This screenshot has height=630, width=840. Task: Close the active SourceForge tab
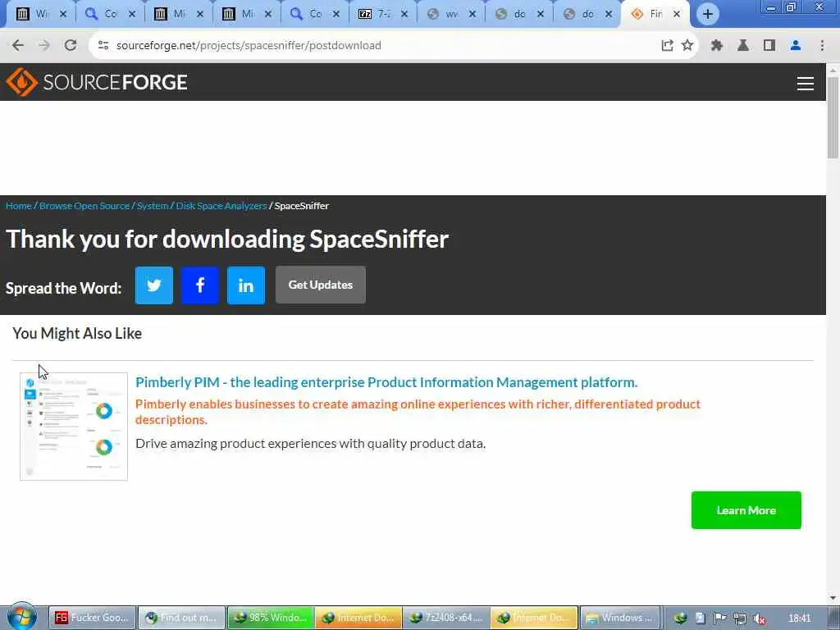click(677, 14)
